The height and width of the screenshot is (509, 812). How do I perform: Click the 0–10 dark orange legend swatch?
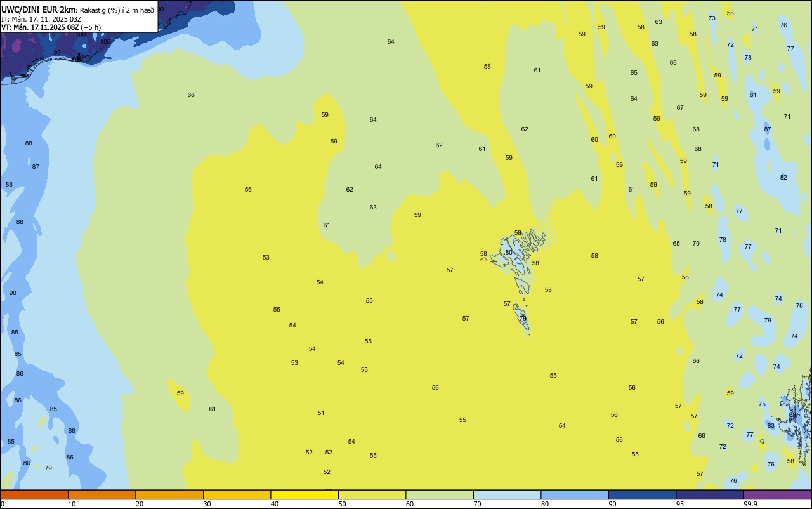(34, 494)
